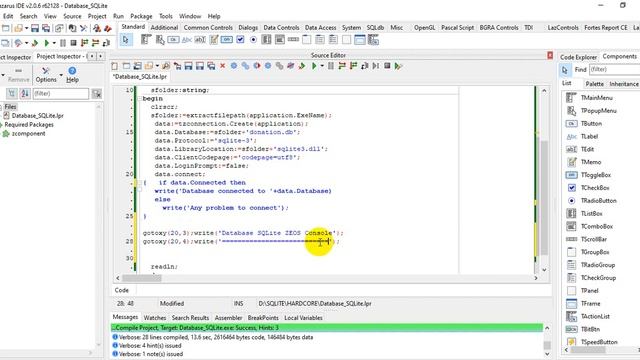This screenshot has height=360, width=640.
Task: Pick TMainMenu icon in the top component palette
Action: click(146, 40)
